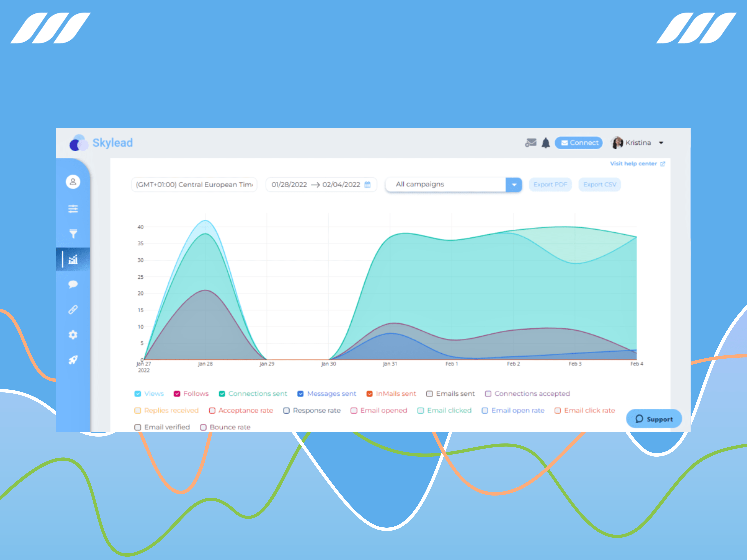Open Support chat in the bottom corner
Viewport: 747px width, 560px height.
coord(654,419)
